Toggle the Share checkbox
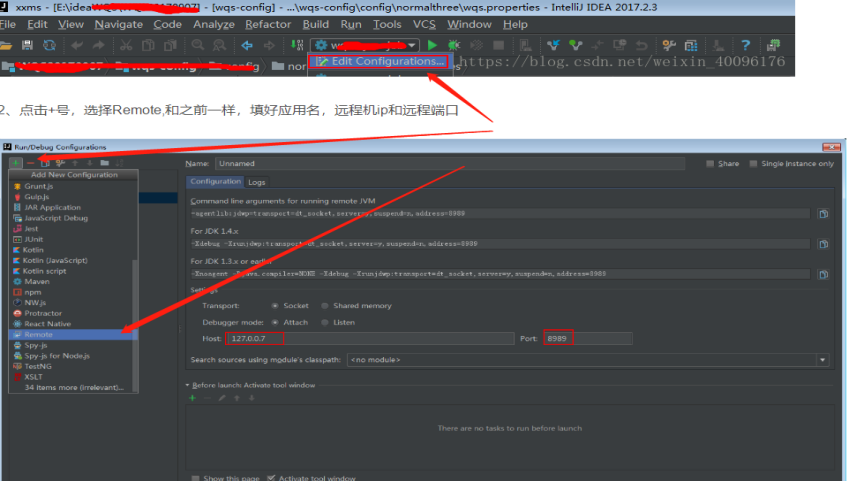Image resolution: width=865 pixels, height=481 pixels. click(710, 163)
